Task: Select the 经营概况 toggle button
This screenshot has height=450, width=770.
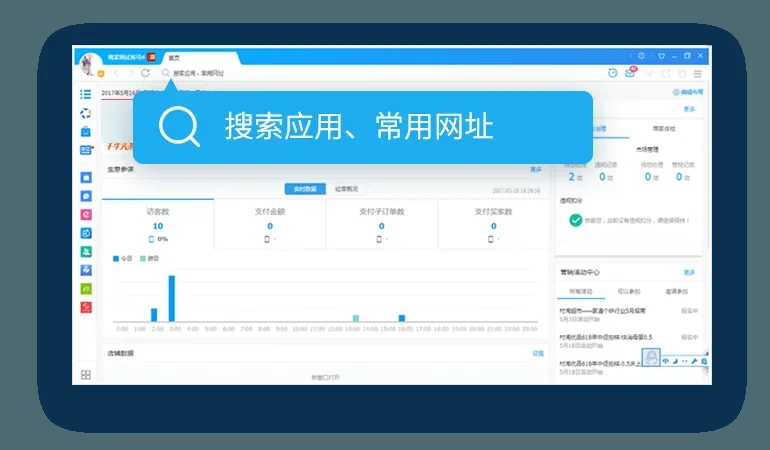Action: click(x=346, y=189)
